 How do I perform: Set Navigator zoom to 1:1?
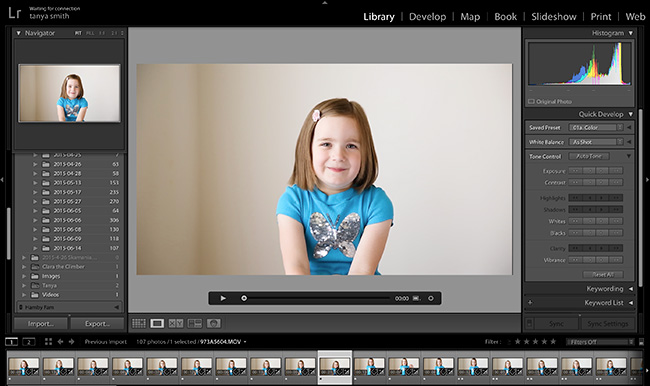[x=102, y=33]
